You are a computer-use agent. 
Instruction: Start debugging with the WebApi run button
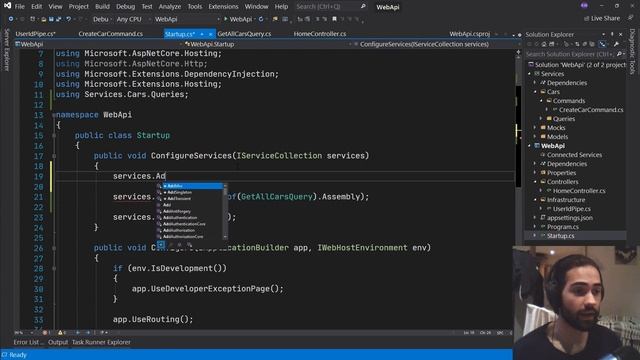point(238,19)
